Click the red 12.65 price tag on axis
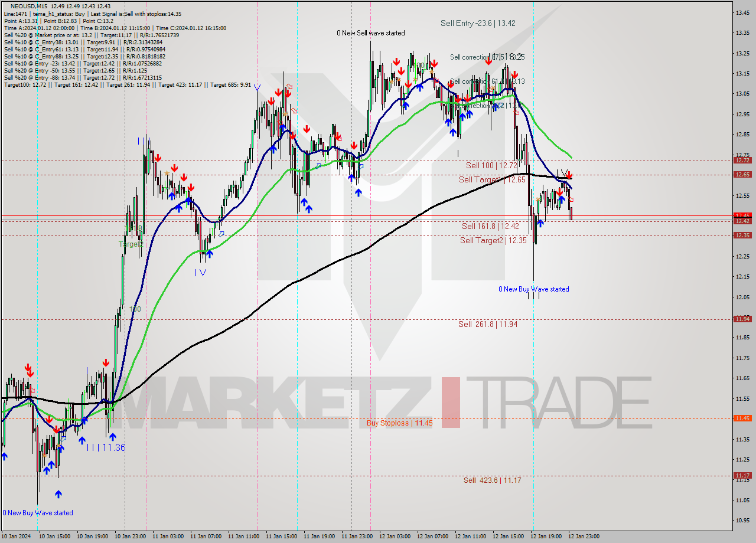Viewport: 756px width, 543px height. tap(742, 174)
